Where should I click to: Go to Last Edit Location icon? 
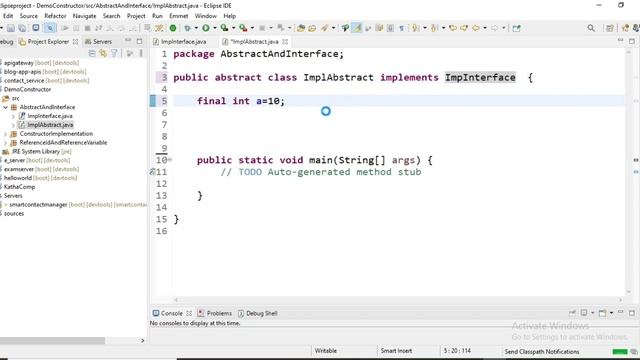point(453,28)
